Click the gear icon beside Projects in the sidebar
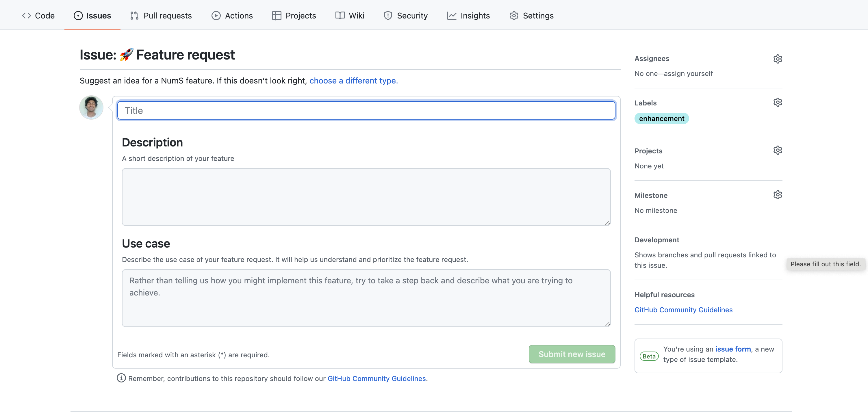 [x=777, y=150]
